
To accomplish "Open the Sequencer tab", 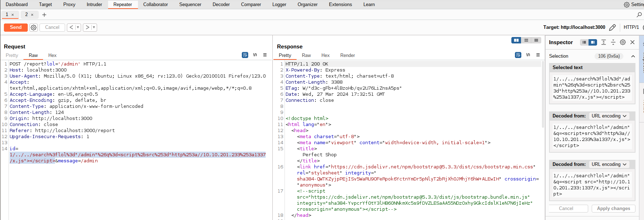I will point(190,5).
